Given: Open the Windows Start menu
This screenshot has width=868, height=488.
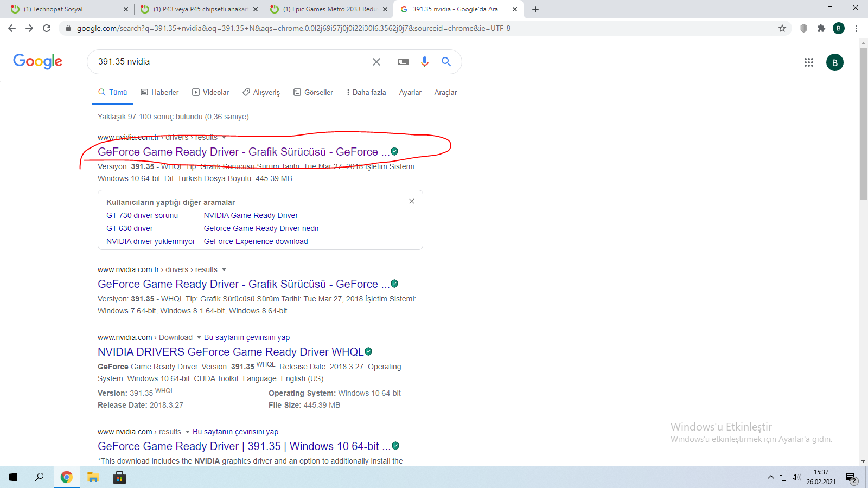Looking at the screenshot, I should [x=13, y=477].
